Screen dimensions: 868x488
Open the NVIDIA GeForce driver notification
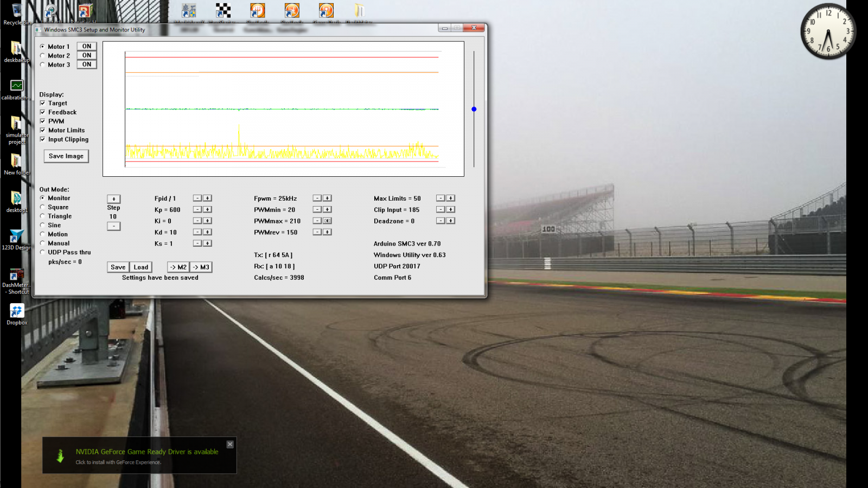[139, 455]
